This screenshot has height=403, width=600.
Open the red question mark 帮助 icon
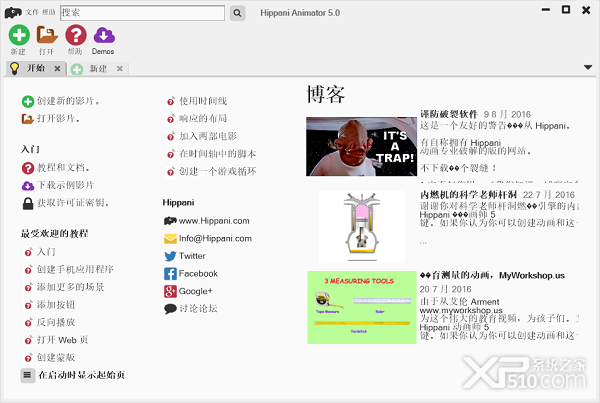click(x=75, y=35)
